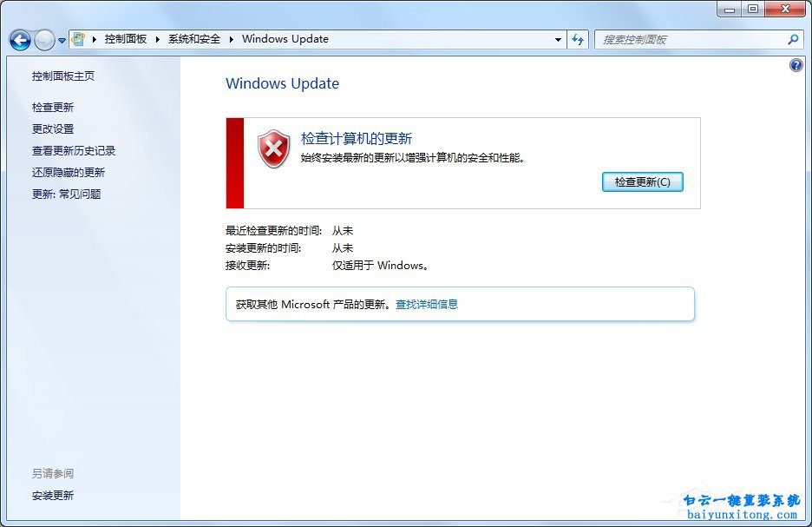Click the search magnifier icon
Image resolution: width=812 pixels, height=527 pixels.
tap(792, 39)
